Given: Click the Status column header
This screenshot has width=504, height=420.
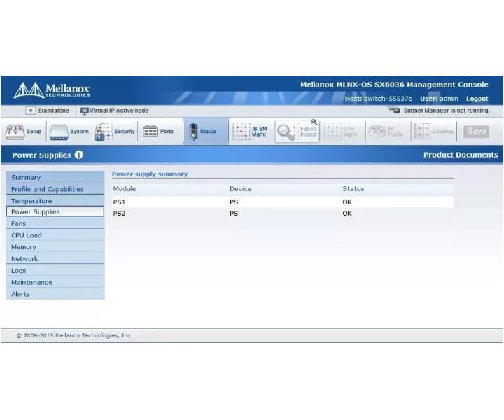Looking at the screenshot, I should click(x=353, y=188).
